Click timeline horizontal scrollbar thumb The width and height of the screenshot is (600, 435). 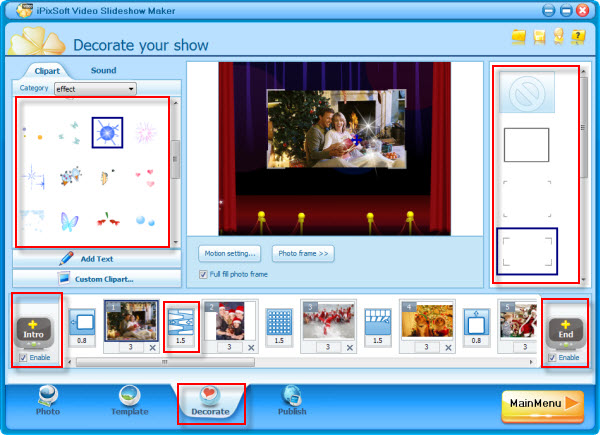(165, 362)
